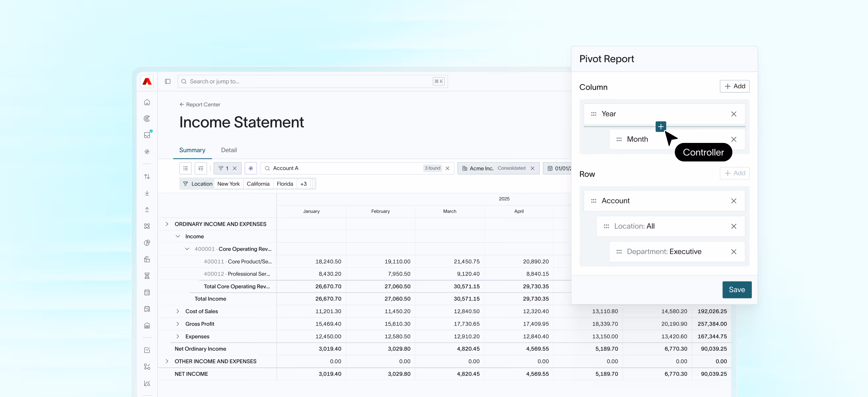
Task: Open the sidebar transfer arrows icon
Action: click(147, 177)
